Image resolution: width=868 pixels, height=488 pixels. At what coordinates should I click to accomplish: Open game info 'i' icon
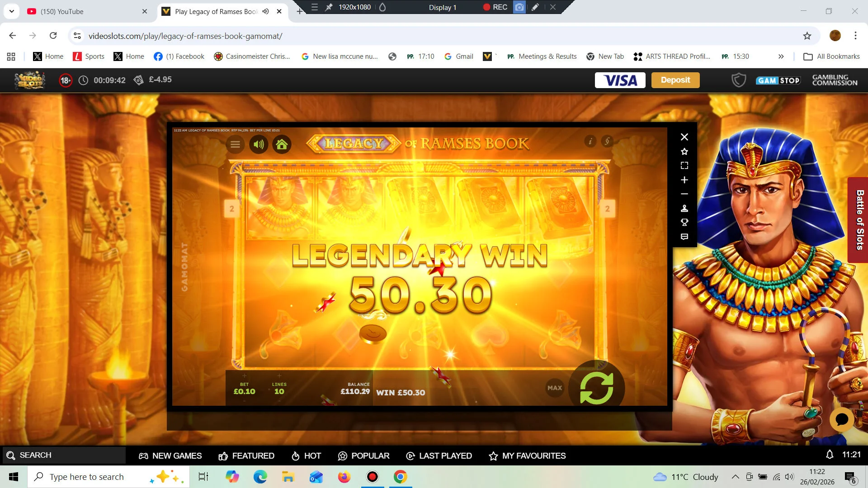pyautogui.click(x=590, y=141)
